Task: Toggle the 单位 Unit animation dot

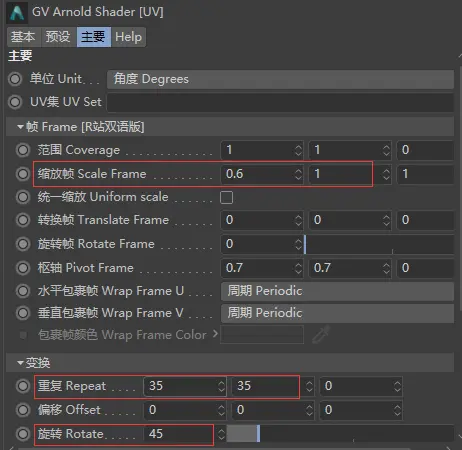Action: tap(15, 79)
